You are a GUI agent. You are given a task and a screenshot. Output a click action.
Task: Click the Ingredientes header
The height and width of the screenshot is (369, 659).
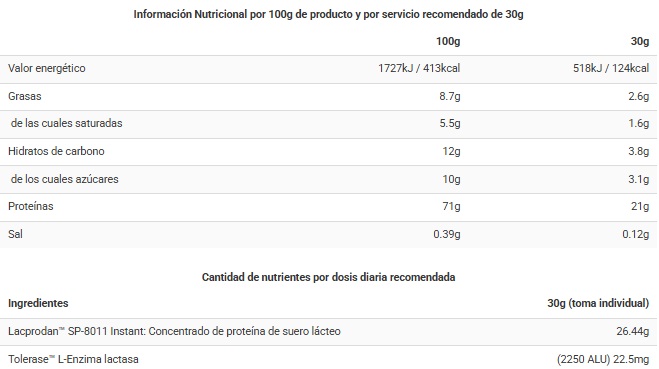pyautogui.click(x=38, y=303)
